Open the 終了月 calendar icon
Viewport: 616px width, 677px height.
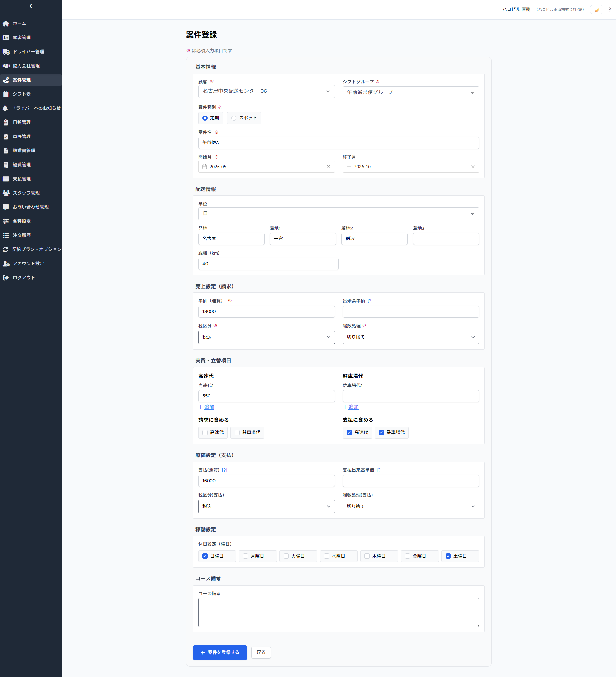tap(349, 167)
